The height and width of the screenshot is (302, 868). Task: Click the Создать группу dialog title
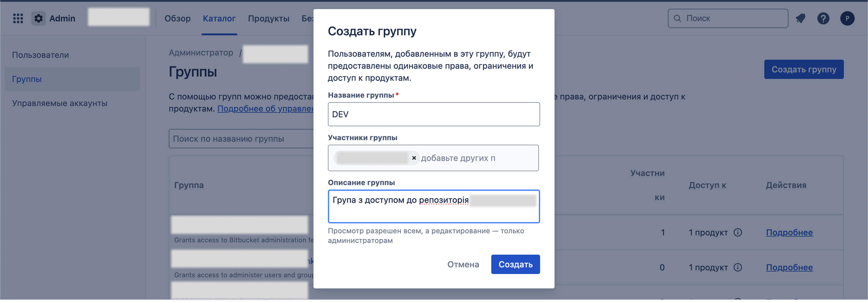tap(372, 31)
